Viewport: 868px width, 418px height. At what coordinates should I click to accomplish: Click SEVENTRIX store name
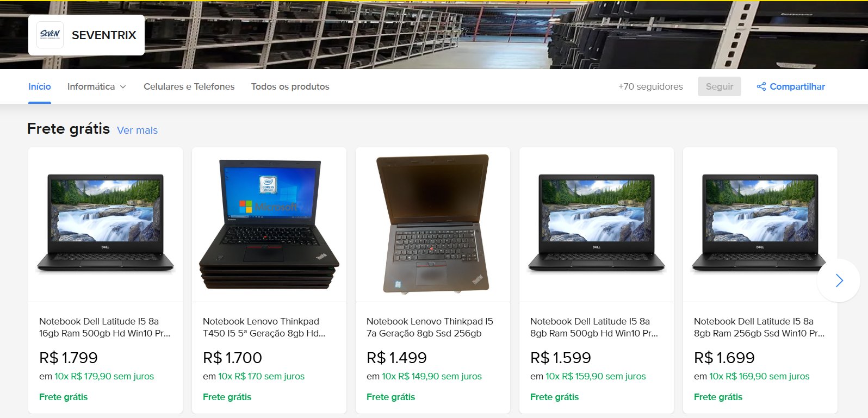(104, 35)
